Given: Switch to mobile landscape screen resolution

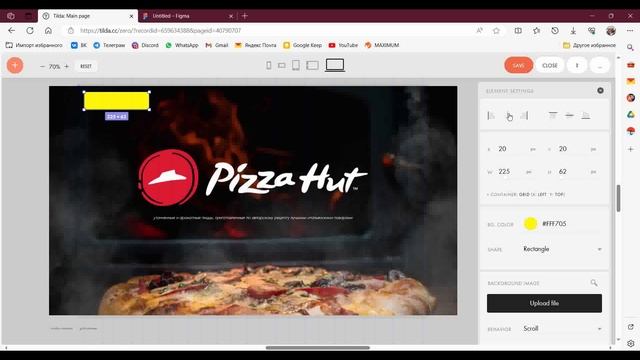Looking at the screenshot, I should (282, 65).
